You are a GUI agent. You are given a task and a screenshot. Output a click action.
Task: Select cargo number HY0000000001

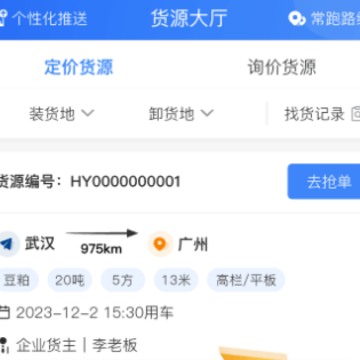pos(125,182)
